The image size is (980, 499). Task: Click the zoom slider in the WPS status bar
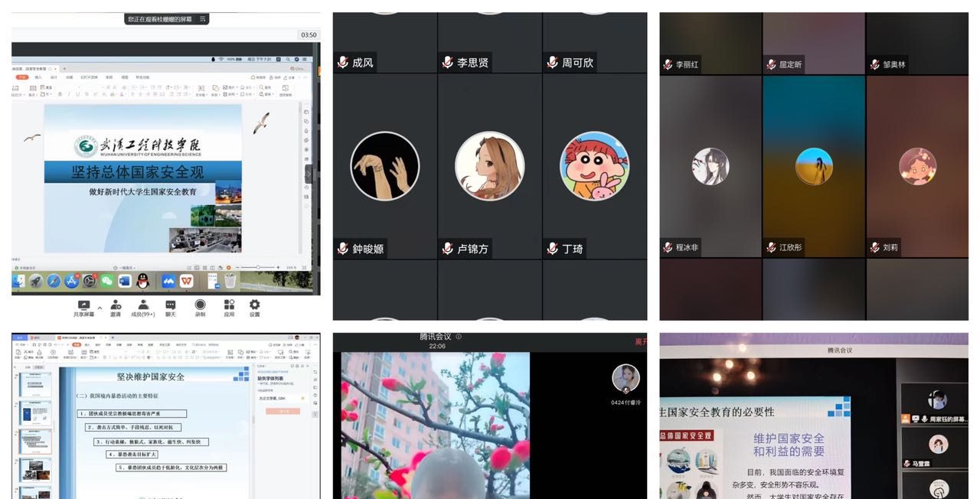tap(258, 267)
